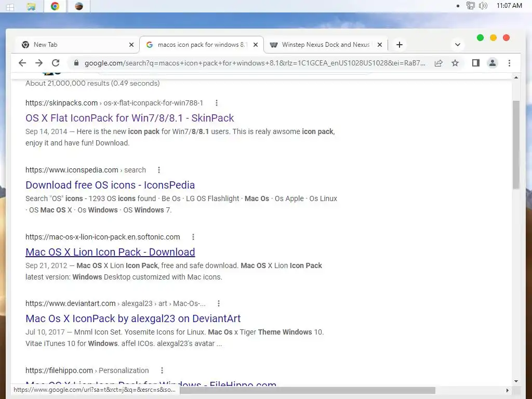Click the horizontal scrollbar thumb

point(308,391)
